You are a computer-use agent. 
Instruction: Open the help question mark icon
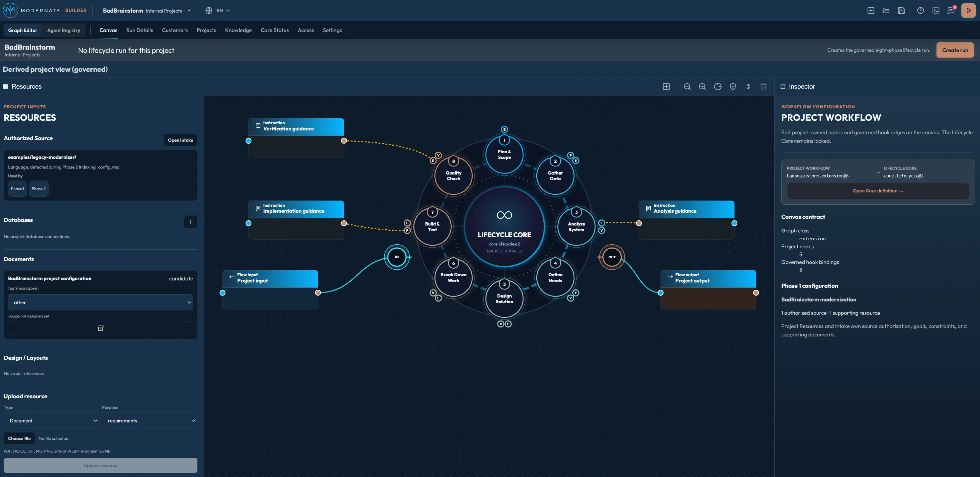click(920, 10)
